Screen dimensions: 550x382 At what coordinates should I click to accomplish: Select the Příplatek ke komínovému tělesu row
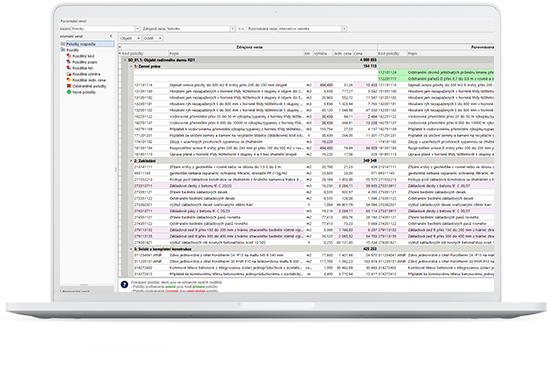(x=313, y=274)
